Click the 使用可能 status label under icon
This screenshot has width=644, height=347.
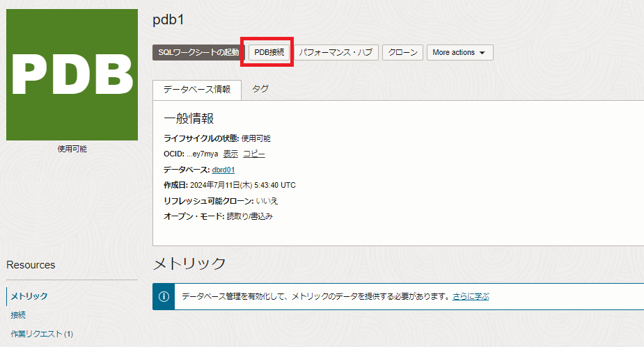[72, 149]
